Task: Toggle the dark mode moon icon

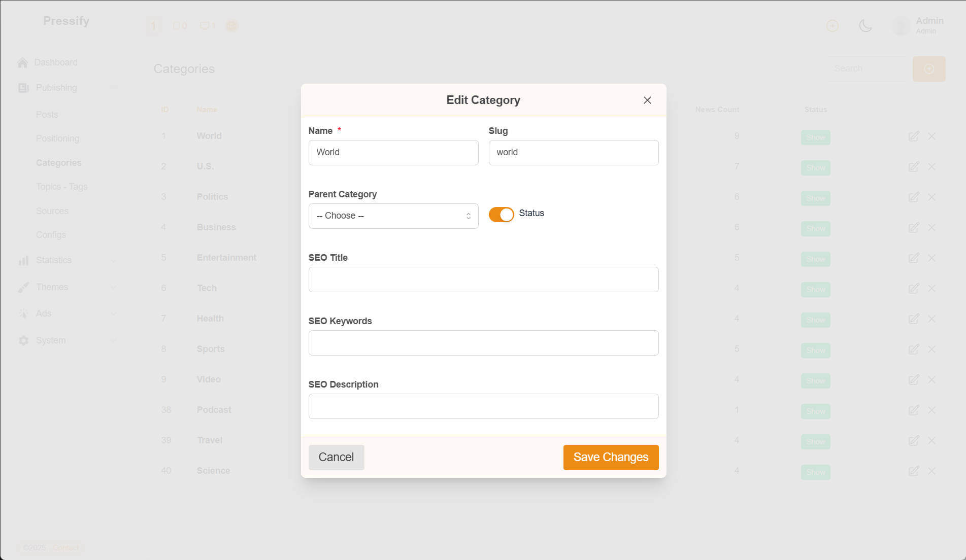Action: point(865,26)
